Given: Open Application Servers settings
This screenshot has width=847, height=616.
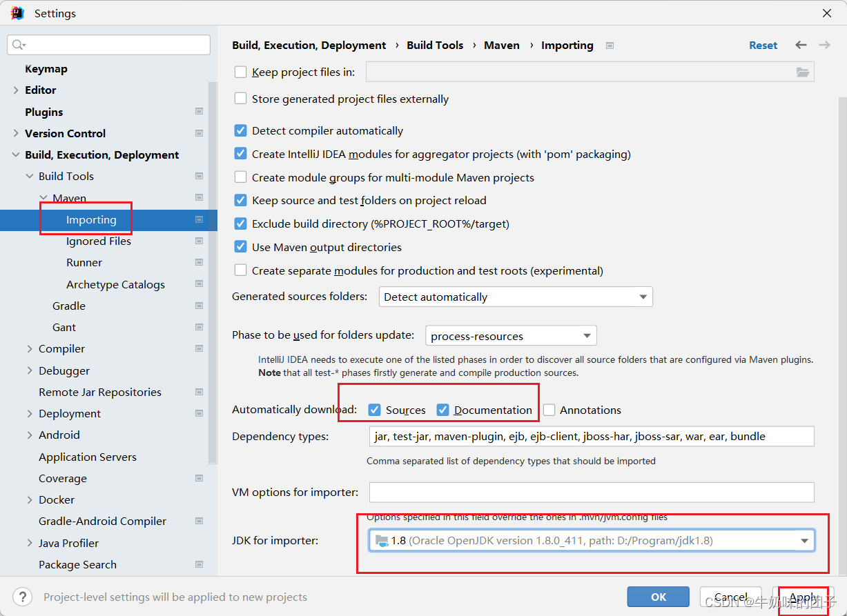Looking at the screenshot, I should 88,457.
